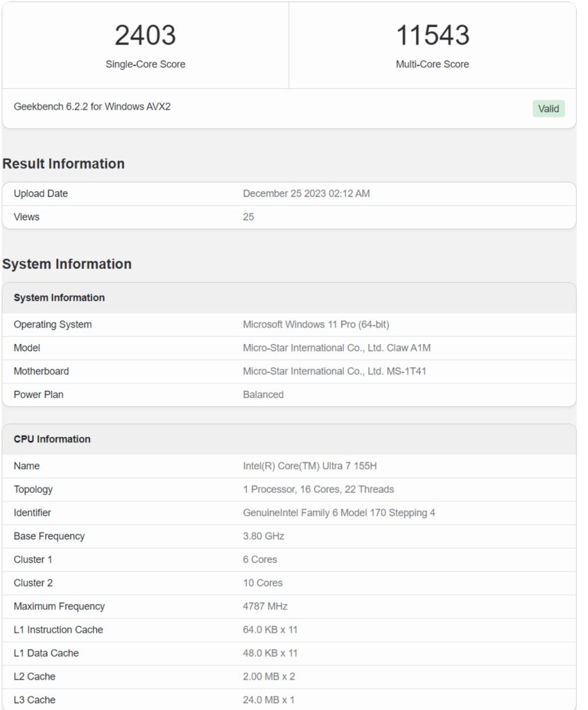588x710 pixels.
Task: Click the Motherboard row label
Action: [41, 372]
